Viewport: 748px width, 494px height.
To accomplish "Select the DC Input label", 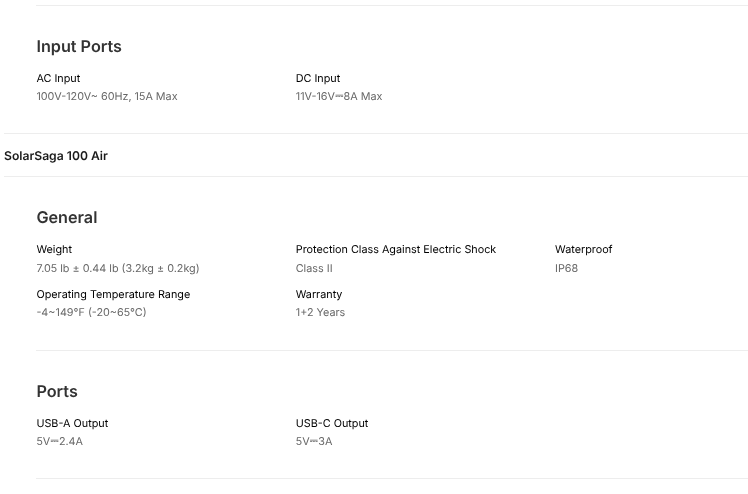I will pos(318,78).
